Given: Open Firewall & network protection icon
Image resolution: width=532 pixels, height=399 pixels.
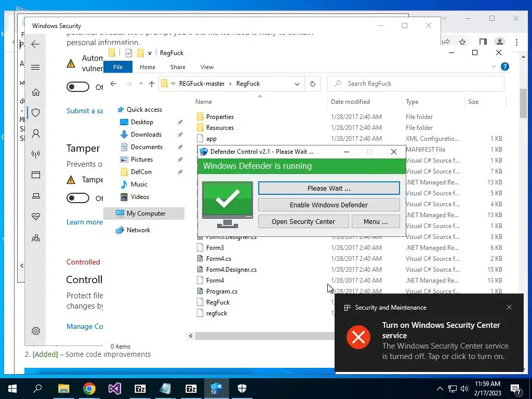Looking at the screenshot, I should [x=36, y=154].
